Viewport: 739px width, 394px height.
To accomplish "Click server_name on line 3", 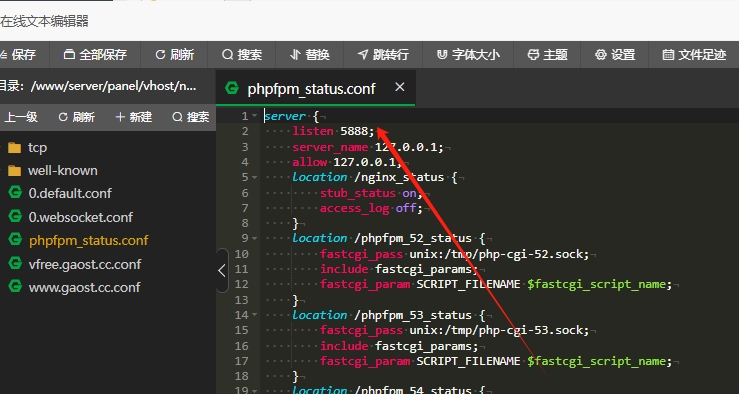I will coord(330,147).
